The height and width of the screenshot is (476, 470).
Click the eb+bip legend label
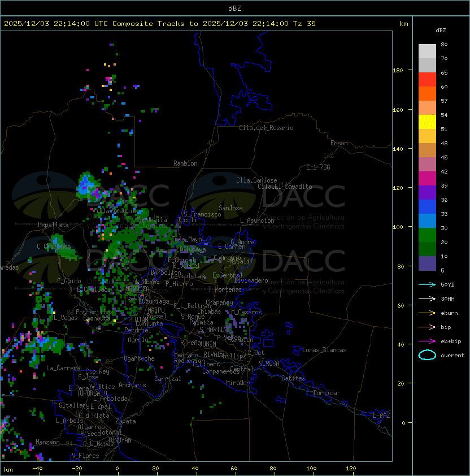point(451,341)
